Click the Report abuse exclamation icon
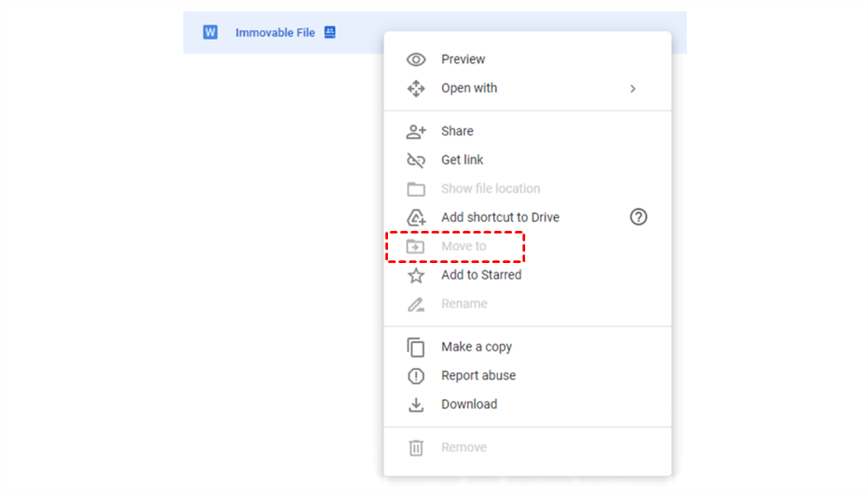868x493 pixels. (x=416, y=376)
